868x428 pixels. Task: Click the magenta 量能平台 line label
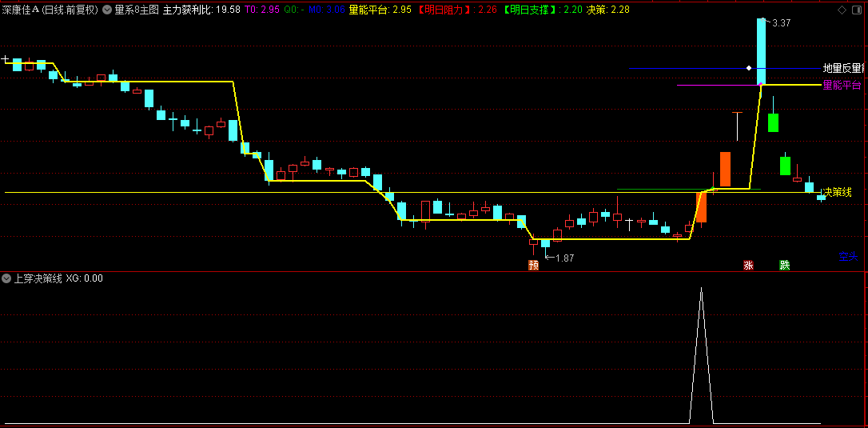[842, 85]
